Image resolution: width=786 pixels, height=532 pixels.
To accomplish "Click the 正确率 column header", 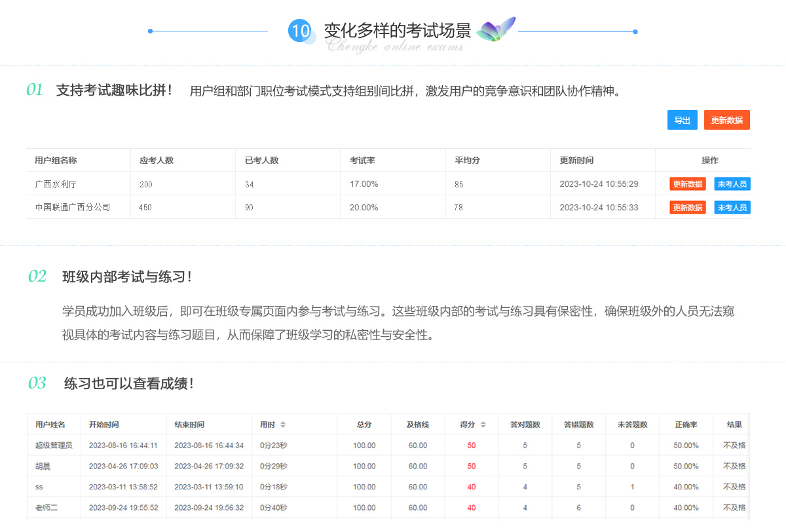I will tap(686, 425).
